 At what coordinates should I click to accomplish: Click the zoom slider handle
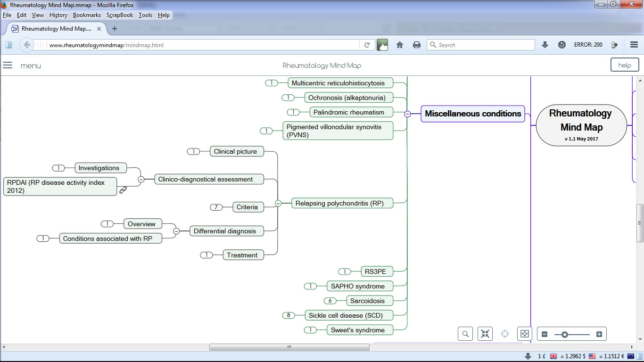[x=564, y=334]
